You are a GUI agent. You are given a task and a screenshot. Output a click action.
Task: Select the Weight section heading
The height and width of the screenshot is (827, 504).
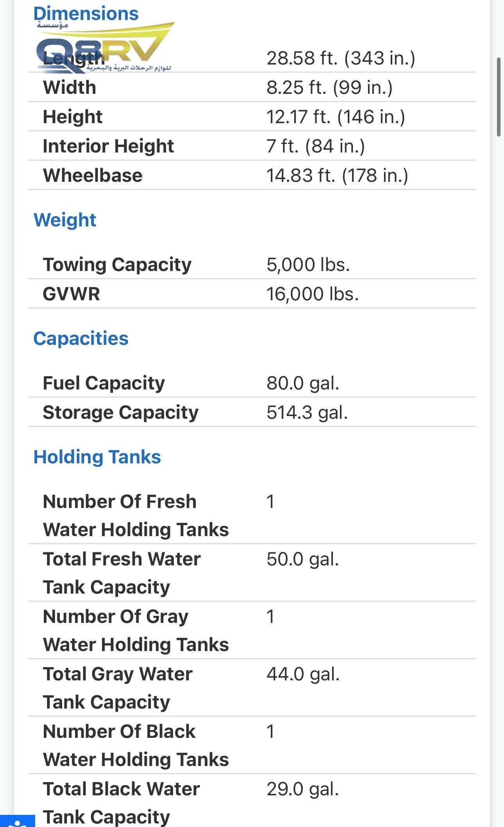65,220
